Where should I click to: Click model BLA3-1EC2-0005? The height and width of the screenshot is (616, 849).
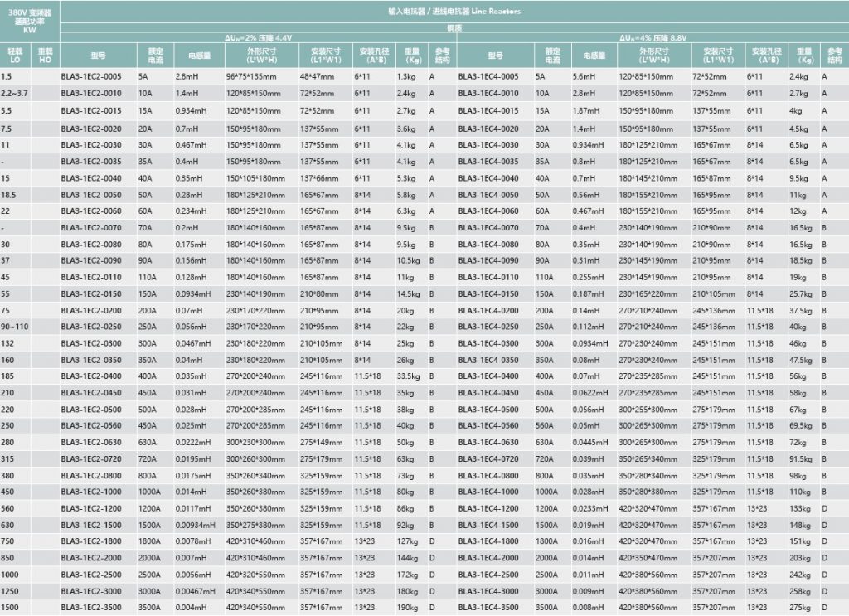click(91, 77)
